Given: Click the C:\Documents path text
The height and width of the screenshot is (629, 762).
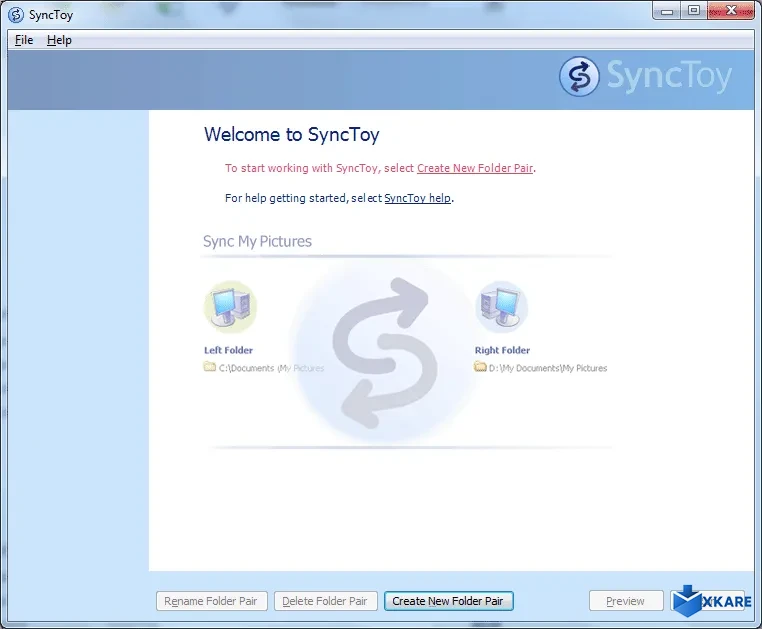Looking at the screenshot, I should click(271, 368).
